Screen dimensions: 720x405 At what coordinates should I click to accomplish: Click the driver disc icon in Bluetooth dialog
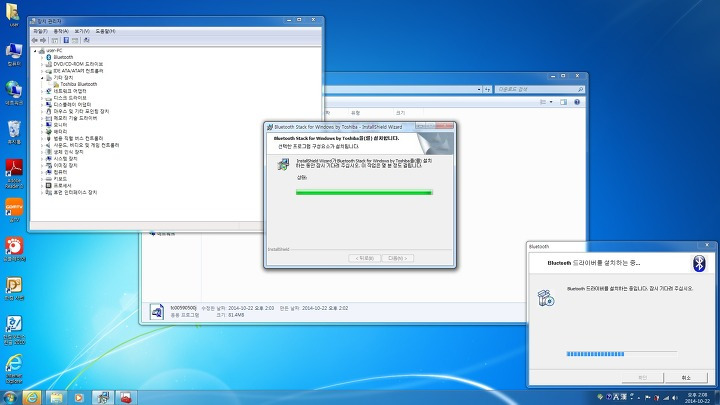tap(546, 298)
